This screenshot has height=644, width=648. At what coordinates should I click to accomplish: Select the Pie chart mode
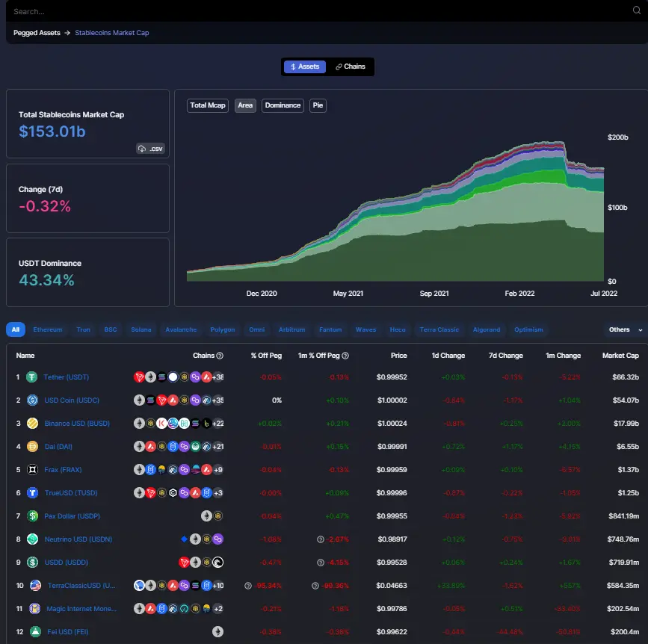318,105
